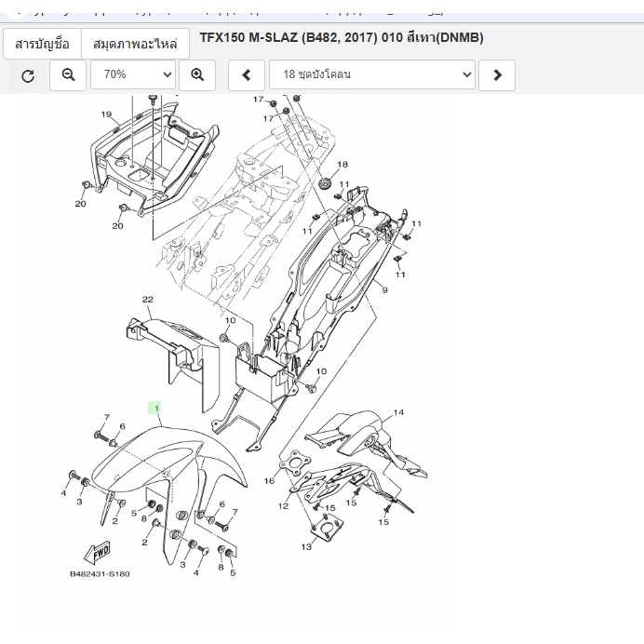Select highlighted part number 1 front fender
This screenshot has width=644, height=644.
(154, 408)
